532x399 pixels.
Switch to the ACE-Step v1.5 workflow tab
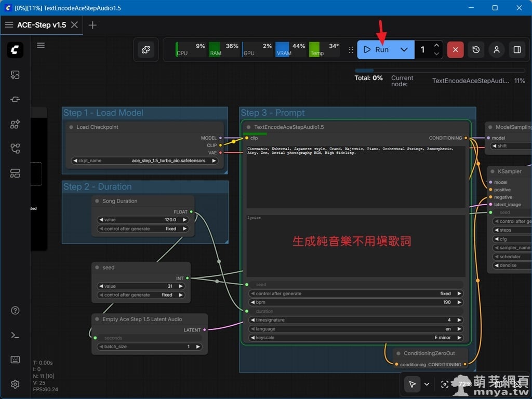pos(42,25)
